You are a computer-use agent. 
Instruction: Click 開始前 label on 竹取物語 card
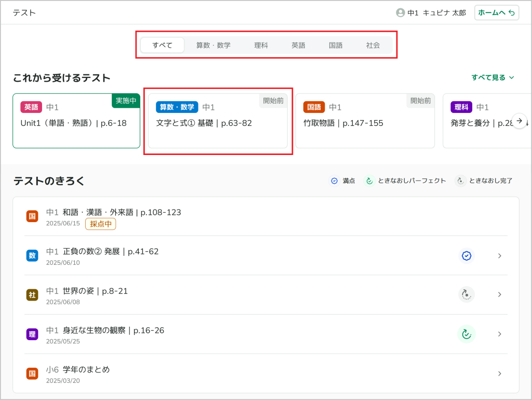[x=420, y=100]
